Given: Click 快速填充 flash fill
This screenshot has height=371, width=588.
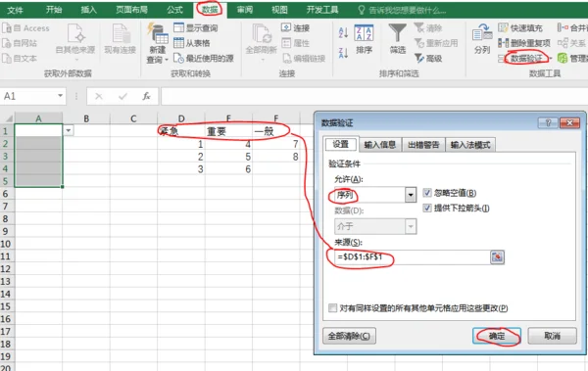Looking at the screenshot, I should click(x=520, y=27).
